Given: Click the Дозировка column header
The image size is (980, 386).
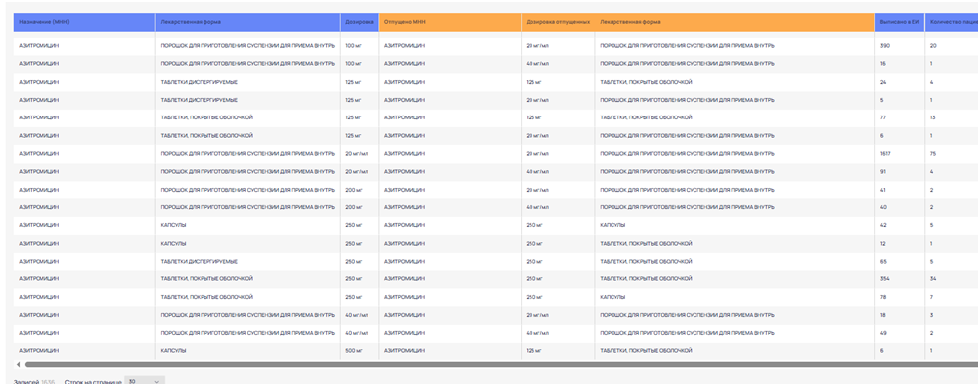Looking at the screenshot, I should tap(360, 22).
